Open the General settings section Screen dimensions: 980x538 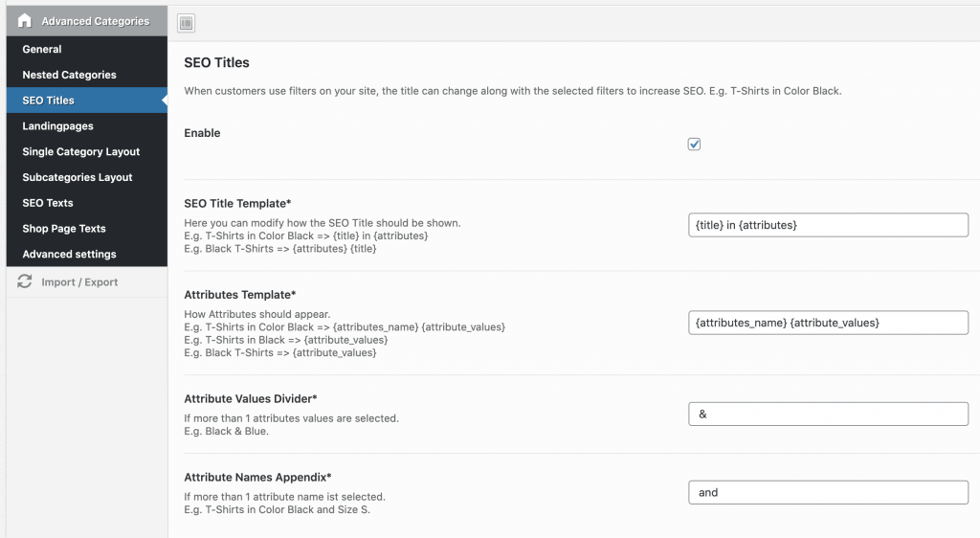(x=42, y=49)
